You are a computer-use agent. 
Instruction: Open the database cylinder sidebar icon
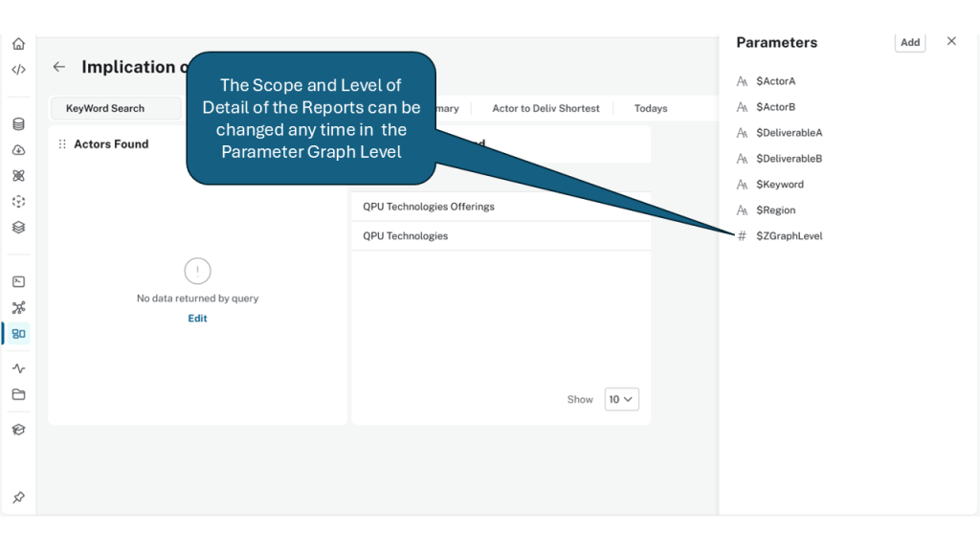tap(18, 124)
